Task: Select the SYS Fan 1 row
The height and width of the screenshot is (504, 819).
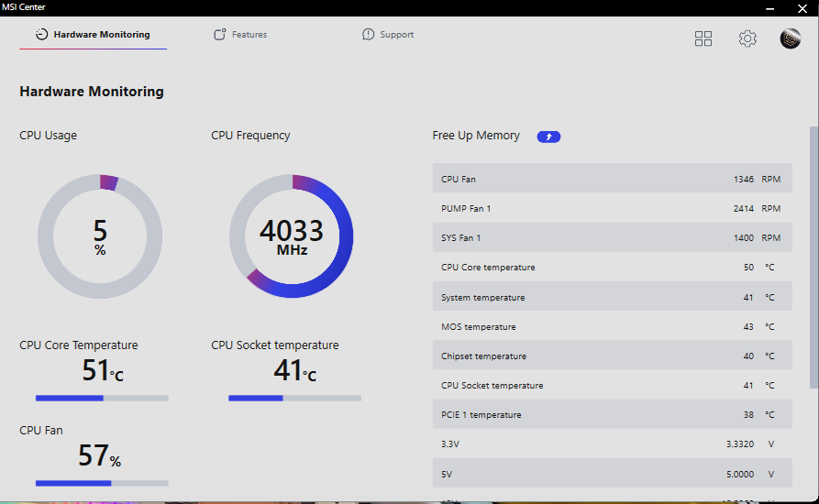Action: [612, 237]
